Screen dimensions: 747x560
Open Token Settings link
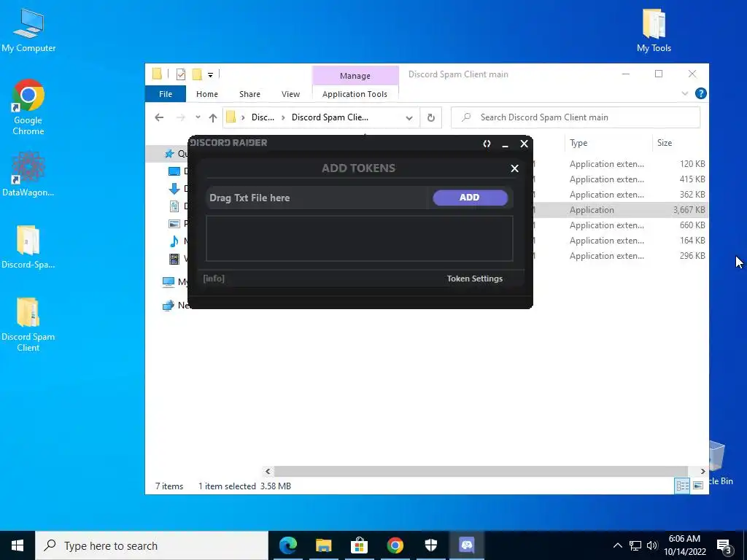[x=474, y=279]
